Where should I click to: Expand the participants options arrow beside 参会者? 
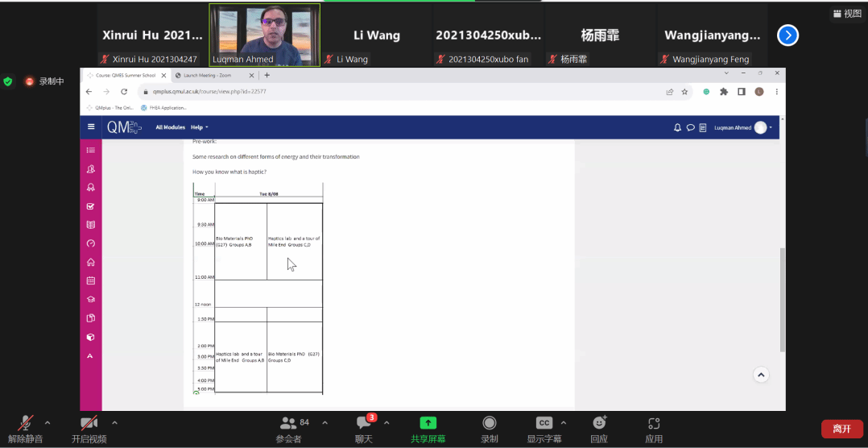324,422
